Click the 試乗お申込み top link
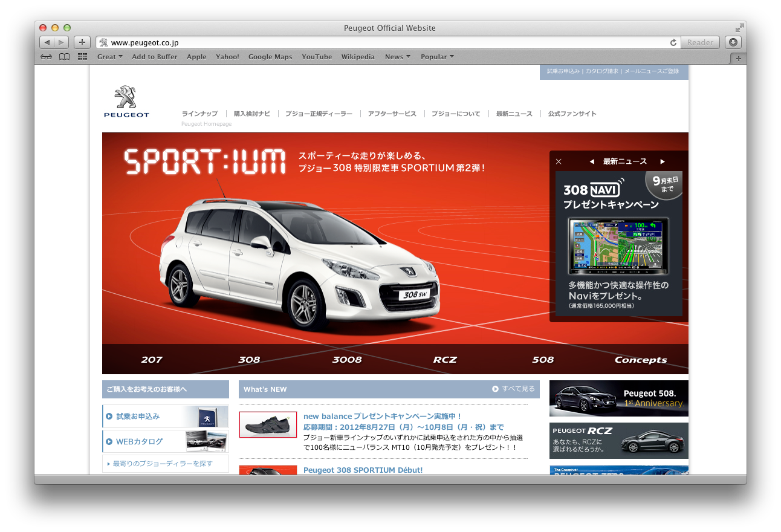The height and width of the screenshot is (532, 781). [563, 71]
